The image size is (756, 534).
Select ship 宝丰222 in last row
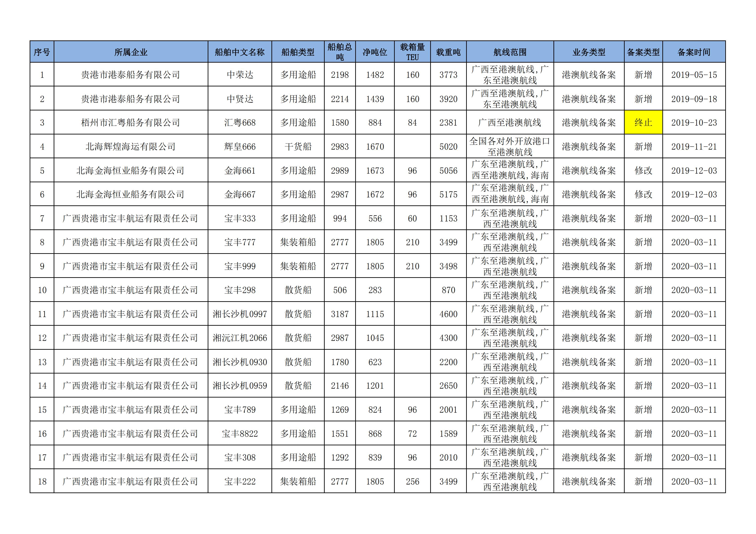[x=240, y=481]
